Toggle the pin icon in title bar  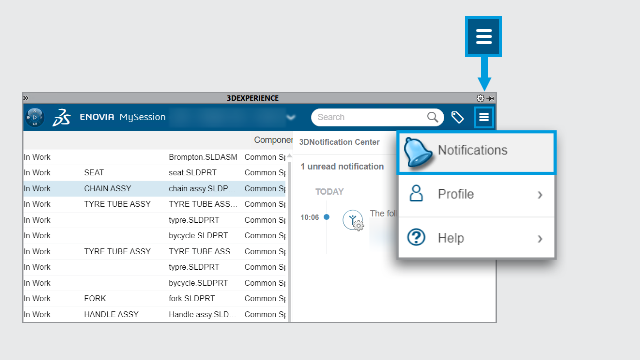pos(491,98)
